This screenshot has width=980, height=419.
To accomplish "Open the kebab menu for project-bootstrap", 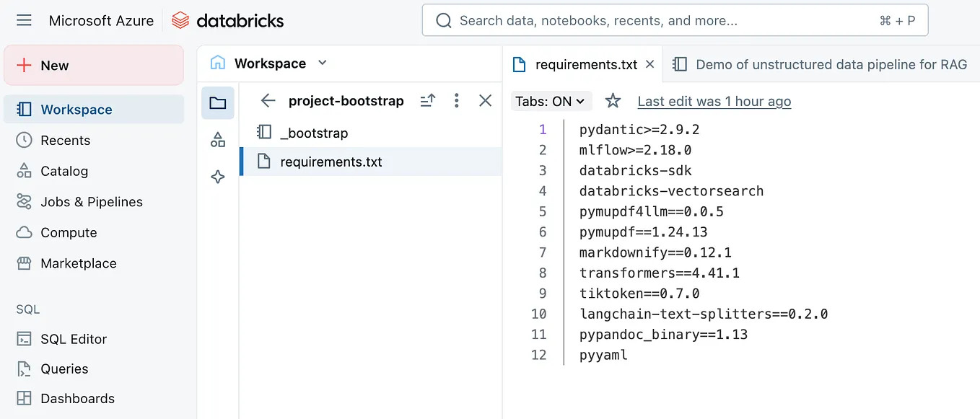I will pyautogui.click(x=456, y=101).
